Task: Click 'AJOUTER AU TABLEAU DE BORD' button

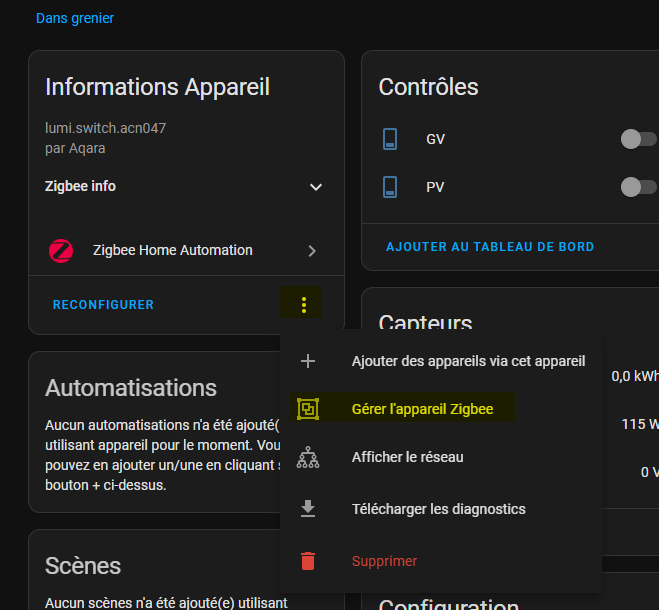Action: (490, 246)
